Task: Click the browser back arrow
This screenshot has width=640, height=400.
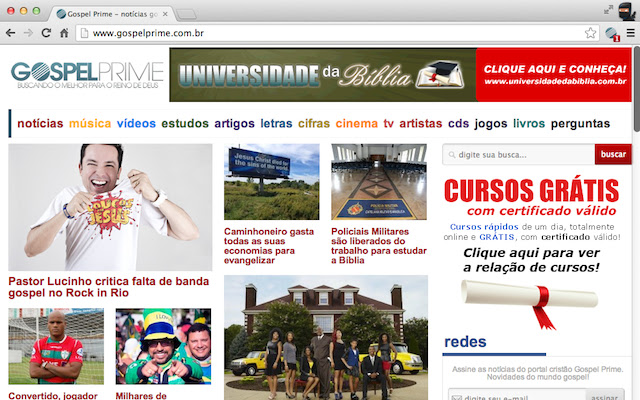Action: click(x=11, y=33)
